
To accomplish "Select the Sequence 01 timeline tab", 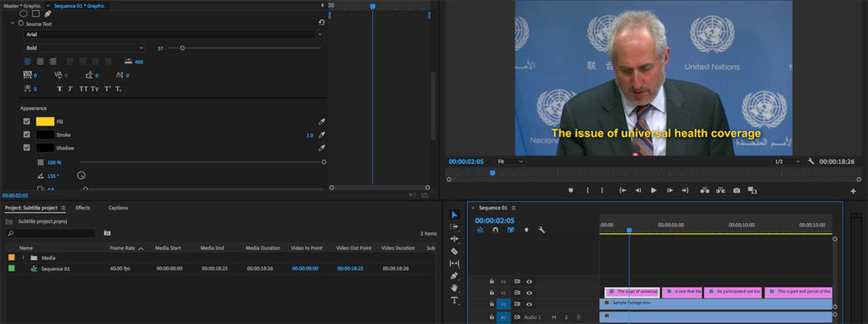I will (x=492, y=208).
